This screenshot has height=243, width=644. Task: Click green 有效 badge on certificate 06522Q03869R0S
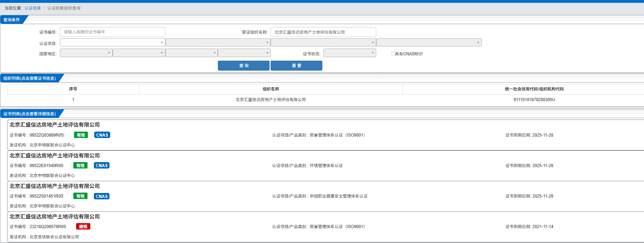[x=81, y=135]
